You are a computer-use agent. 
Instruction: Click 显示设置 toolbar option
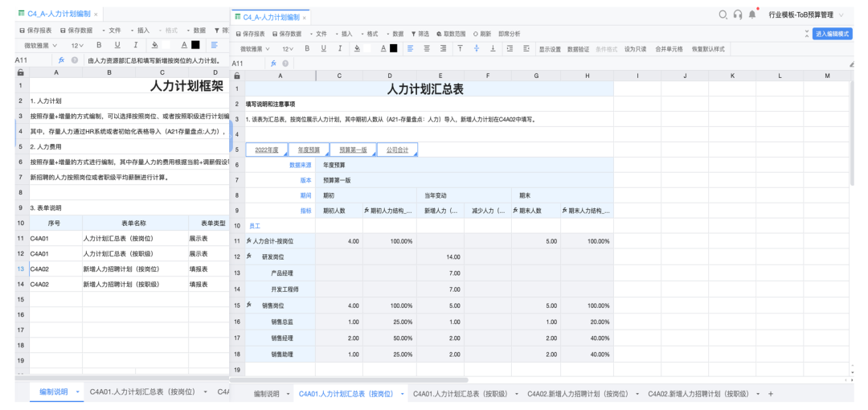coord(551,49)
